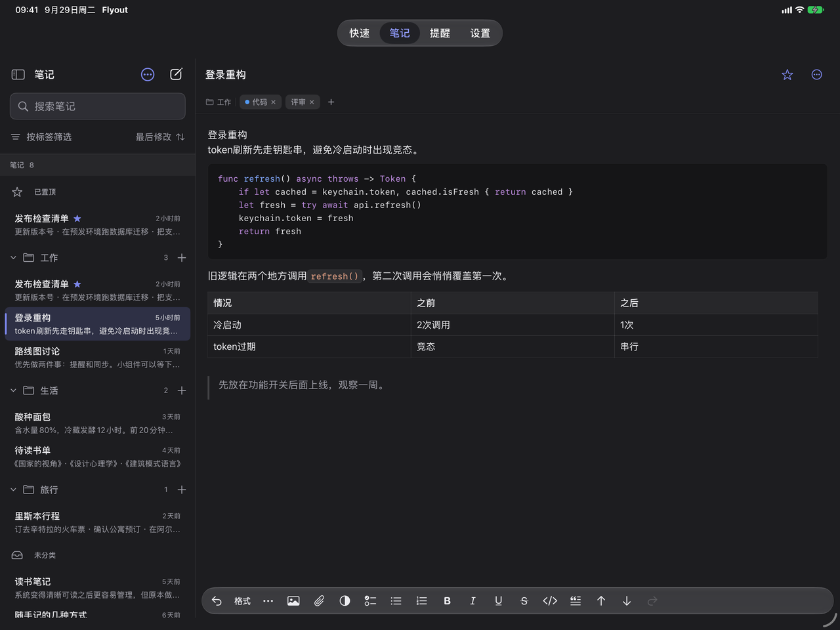
Task: Add a note to the 旅行 folder
Action: coord(182,490)
